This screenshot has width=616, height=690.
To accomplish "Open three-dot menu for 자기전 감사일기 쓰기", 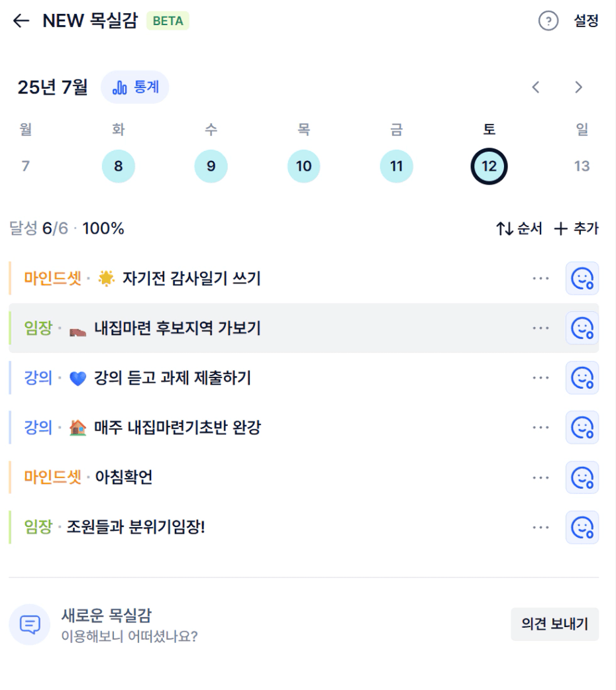I will point(540,279).
